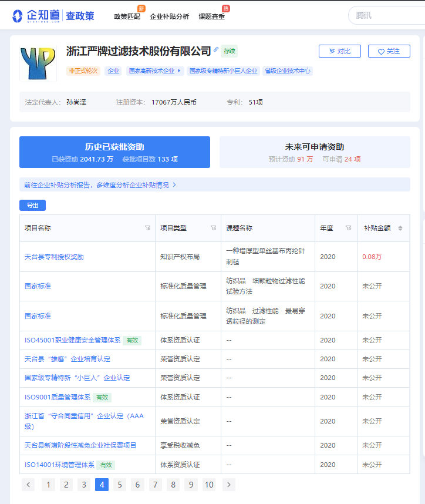Go to page 10

(x=209, y=485)
